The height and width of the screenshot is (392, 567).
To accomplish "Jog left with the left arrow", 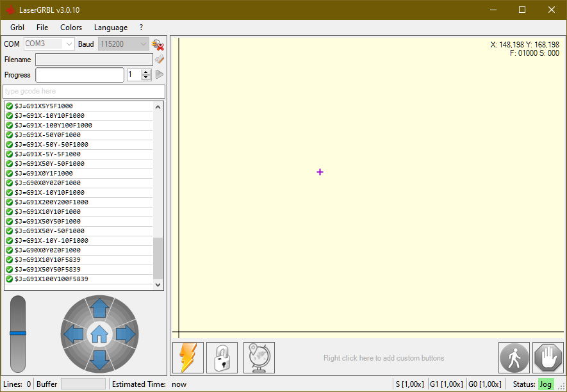I will (x=74, y=334).
